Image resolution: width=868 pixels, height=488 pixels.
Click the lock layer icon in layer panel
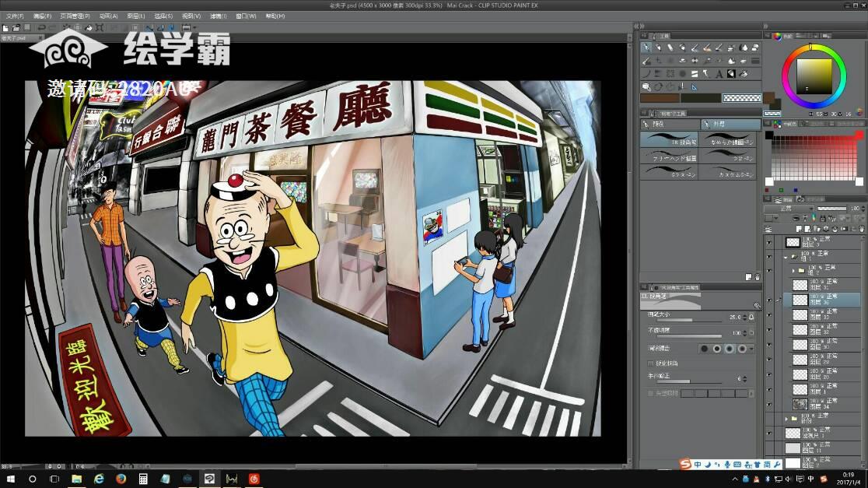pyautogui.click(x=823, y=218)
